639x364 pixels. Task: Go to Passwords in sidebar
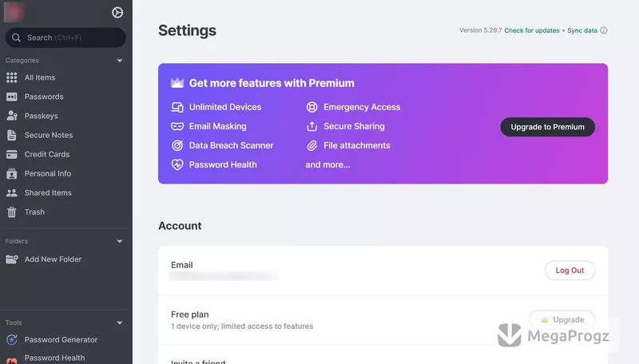44,97
